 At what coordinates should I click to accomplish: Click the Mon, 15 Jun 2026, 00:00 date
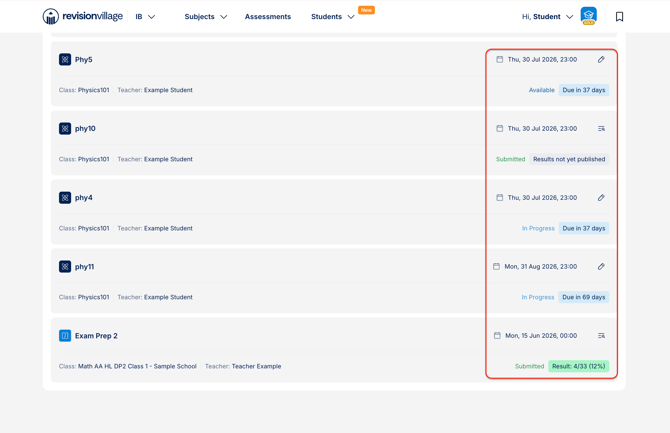pos(541,336)
